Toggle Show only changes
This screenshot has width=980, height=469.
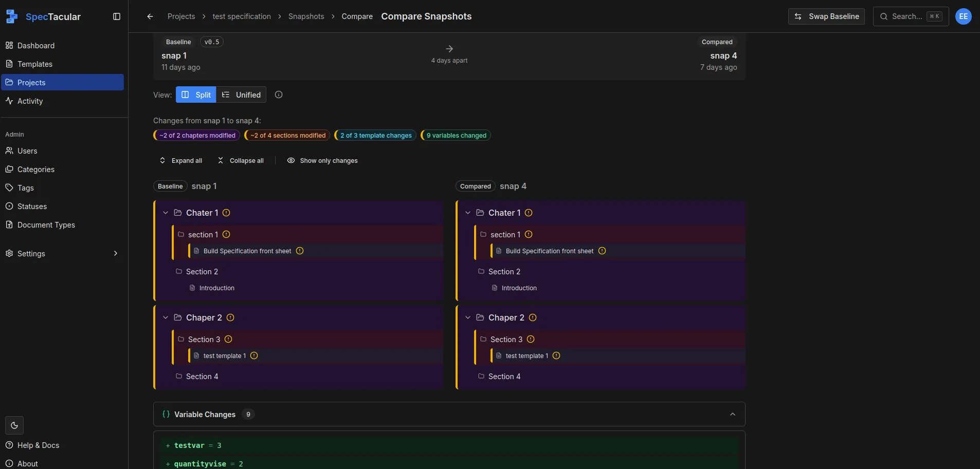click(x=322, y=160)
